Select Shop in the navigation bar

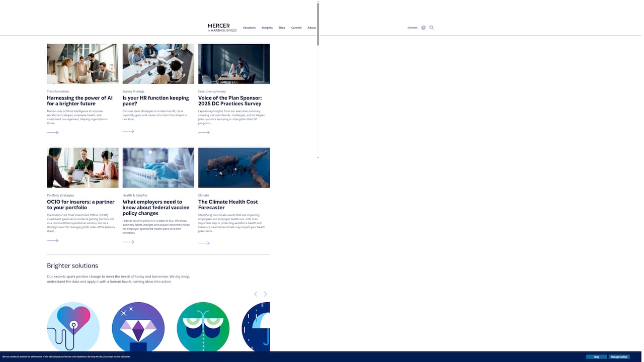282,28
